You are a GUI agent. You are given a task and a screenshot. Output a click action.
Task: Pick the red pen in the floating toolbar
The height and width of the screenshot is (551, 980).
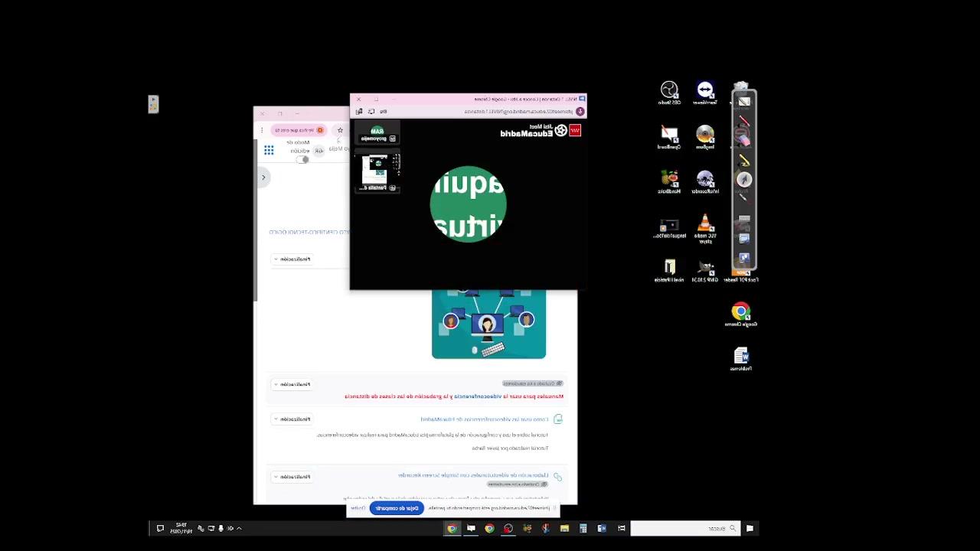[x=744, y=121]
